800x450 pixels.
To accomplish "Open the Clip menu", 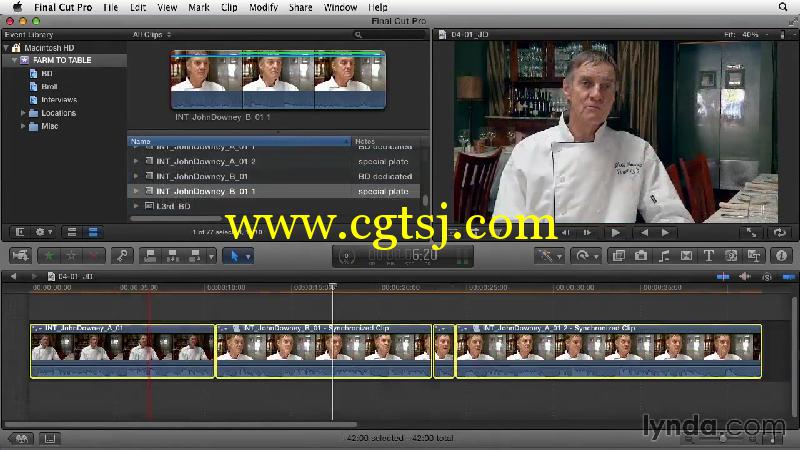I will point(229,7).
